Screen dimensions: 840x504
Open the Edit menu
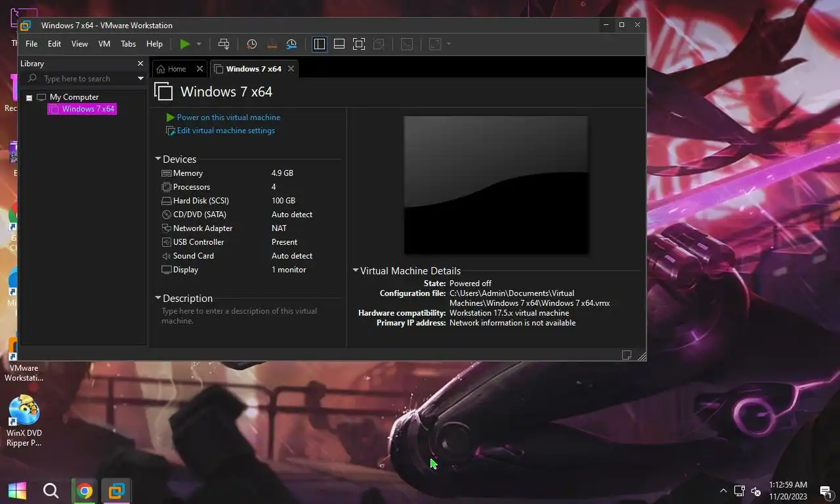coord(54,44)
